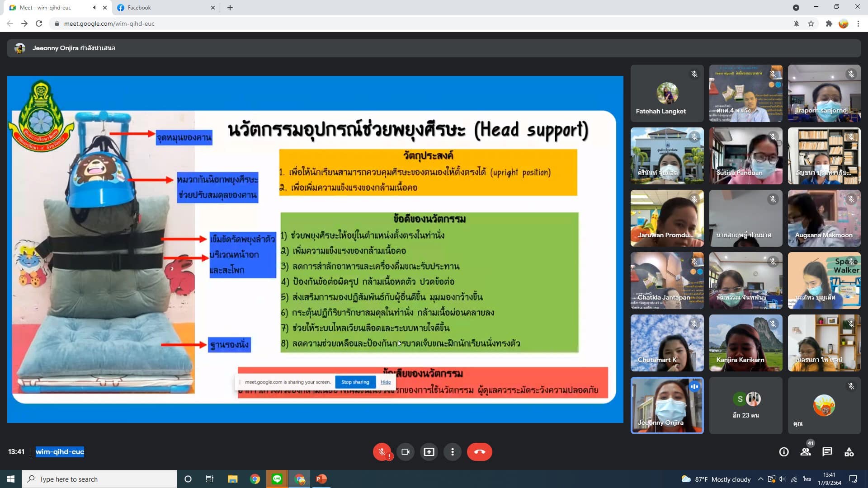This screenshot has height=488, width=868.
Task: Reload the current page
Action: click(x=39, y=23)
